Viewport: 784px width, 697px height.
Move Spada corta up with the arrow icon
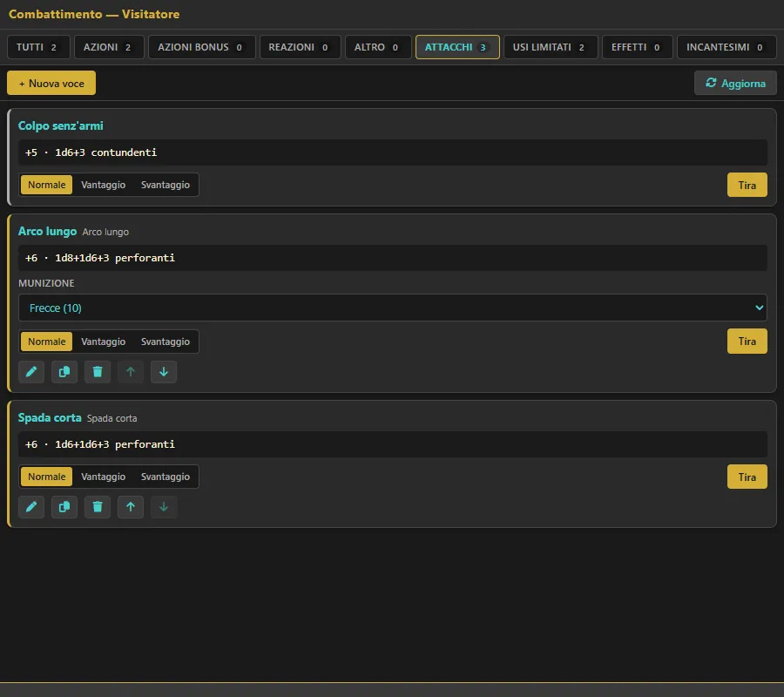click(x=131, y=507)
